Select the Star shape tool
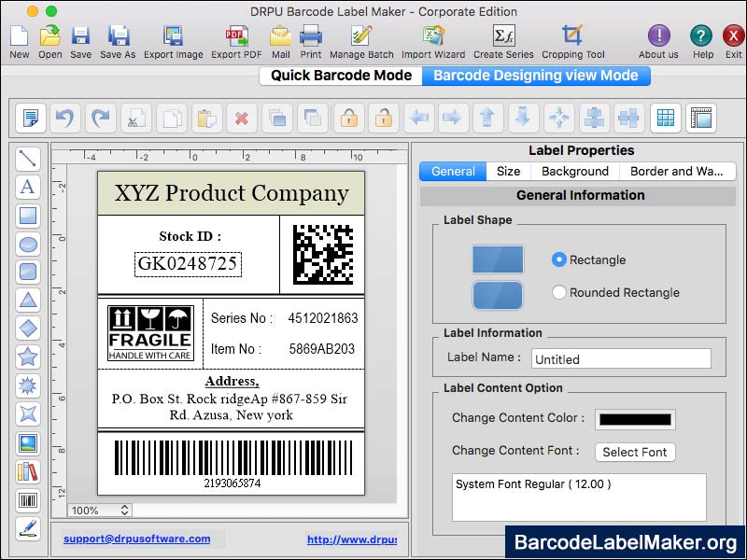Viewport: 747px width, 560px height. [28, 357]
